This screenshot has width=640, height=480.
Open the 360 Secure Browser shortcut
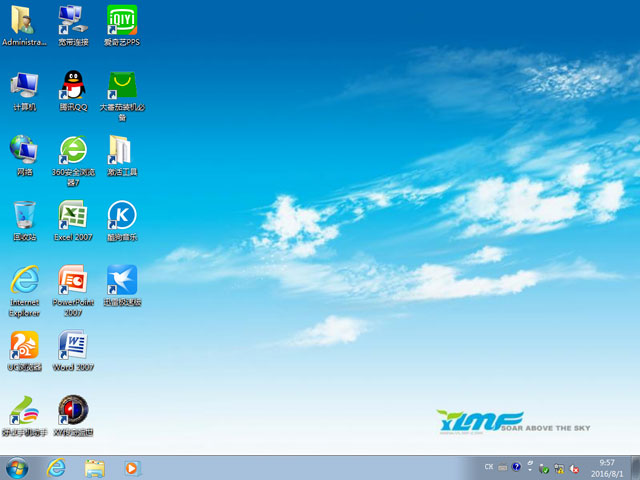pyautogui.click(x=72, y=150)
